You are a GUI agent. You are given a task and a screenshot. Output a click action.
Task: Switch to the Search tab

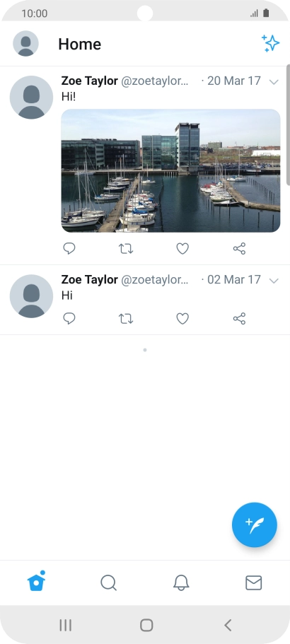(x=108, y=582)
